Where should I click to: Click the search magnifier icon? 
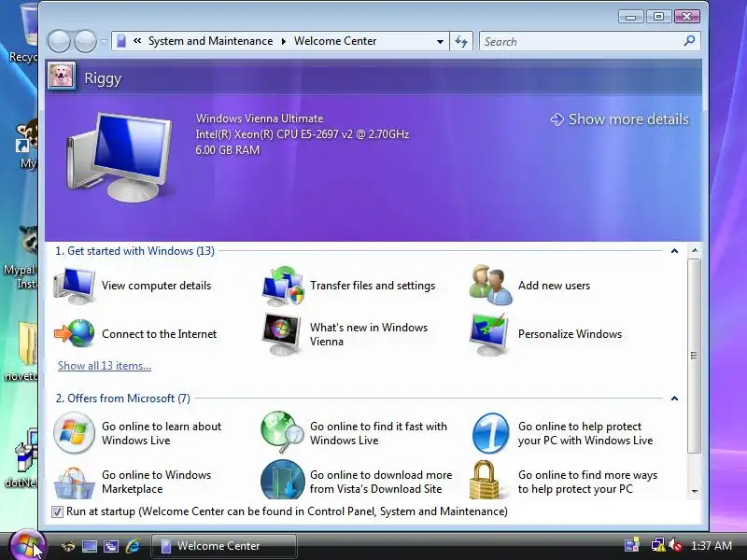point(689,41)
